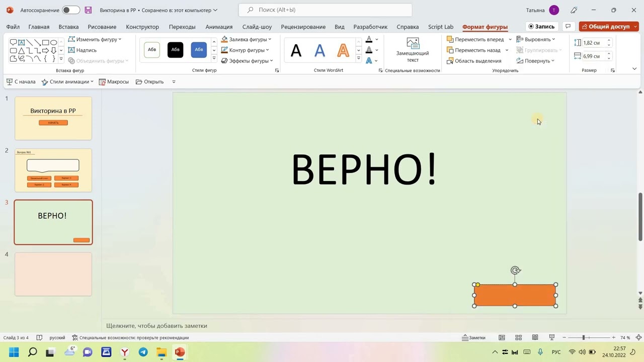Open the Comments pane icon
Screen dimensions: 644x362
(568, 27)
